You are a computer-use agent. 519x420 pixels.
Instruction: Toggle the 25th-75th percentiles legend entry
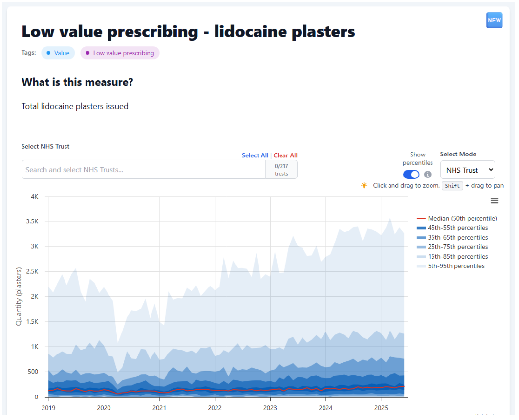(x=457, y=247)
